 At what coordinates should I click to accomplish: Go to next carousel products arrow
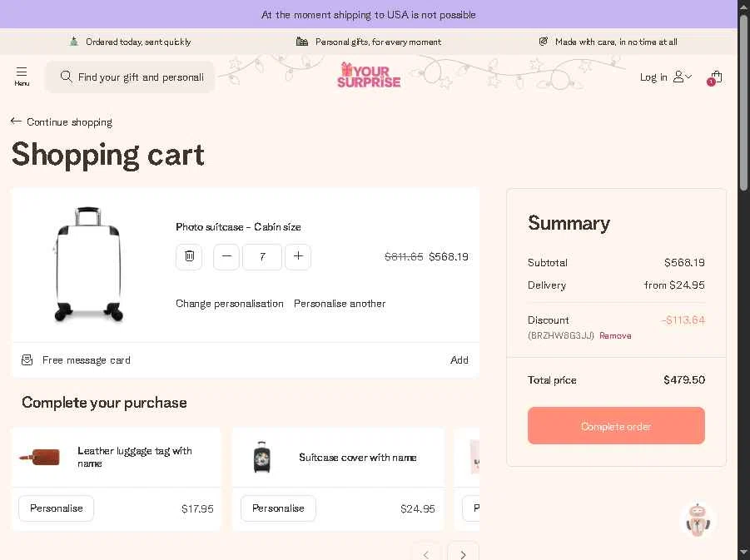click(463, 553)
